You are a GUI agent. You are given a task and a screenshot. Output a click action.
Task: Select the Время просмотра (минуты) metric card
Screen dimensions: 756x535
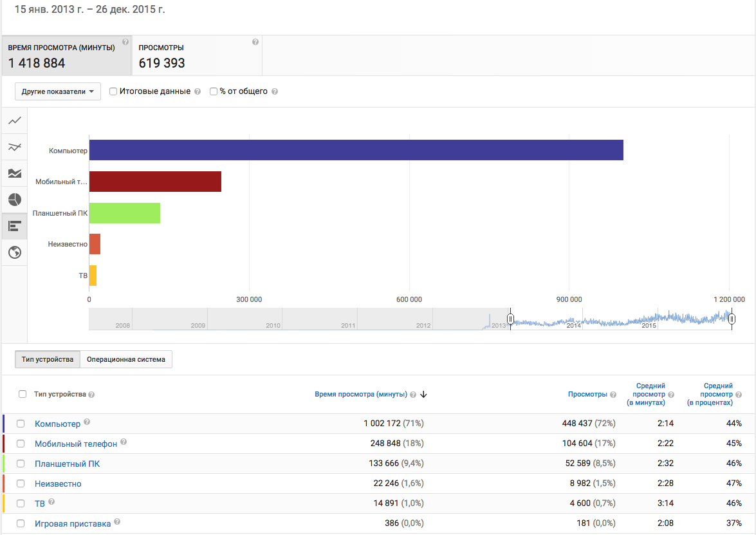[x=66, y=55]
